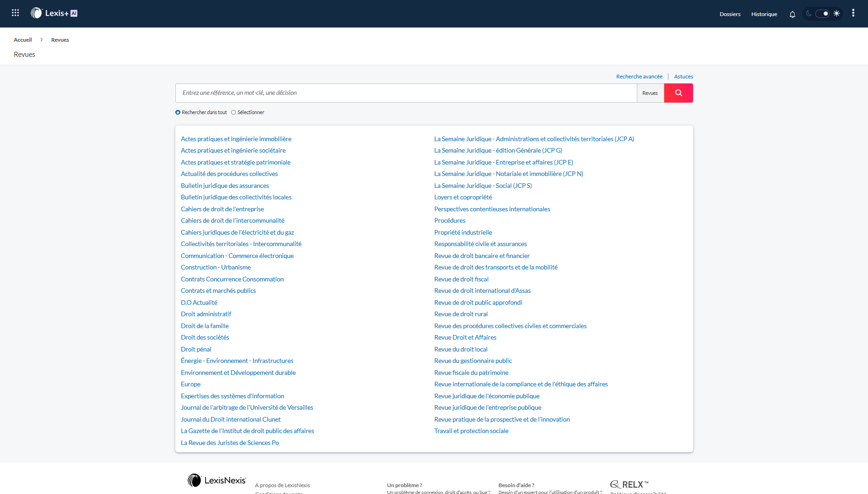Image resolution: width=868 pixels, height=494 pixels.
Task: Click the red search magnifier button
Action: click(x=678, y=93)
